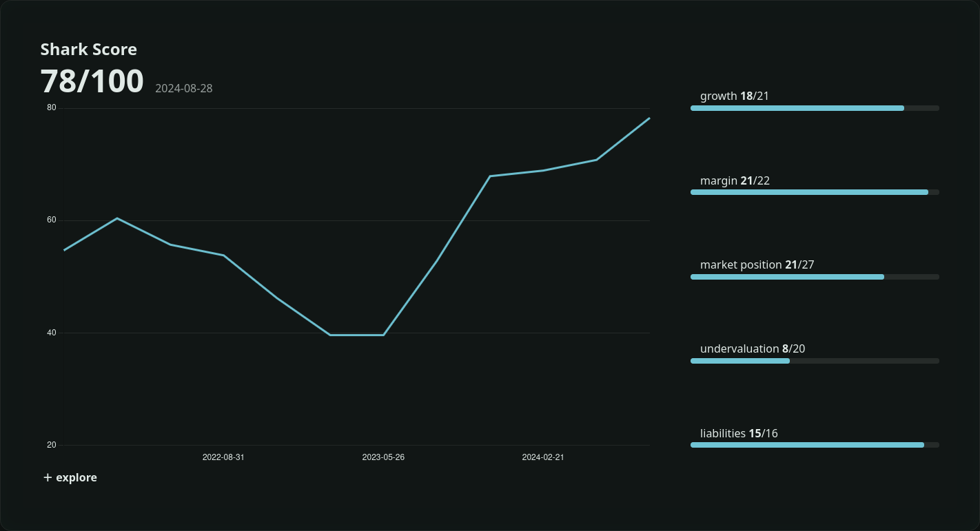Viewport: 980px width, 531px height.
Task: Select the market position 21/27 label
Action: [x=757, y=264]
